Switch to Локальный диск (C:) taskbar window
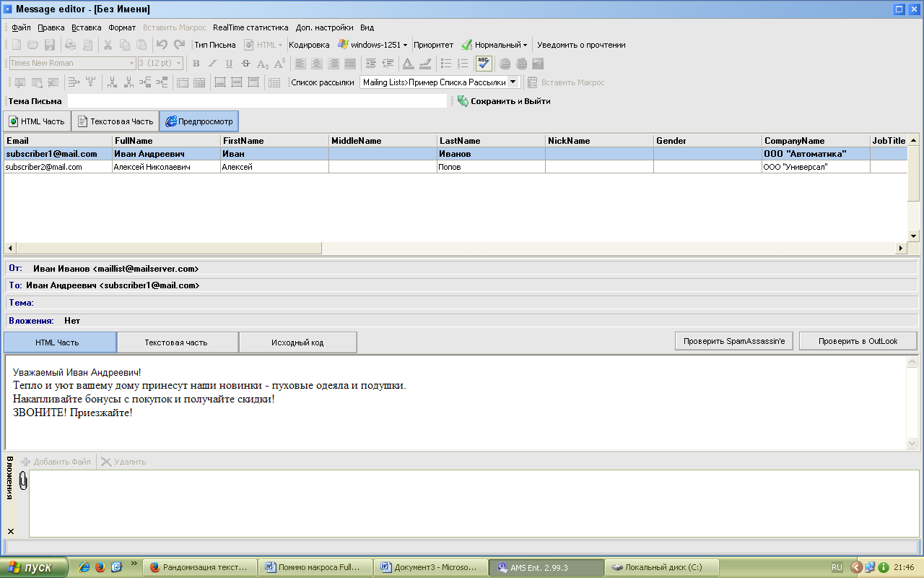This screenshot has height=578, width=924. pyautogui.click(x=663, y=567)
